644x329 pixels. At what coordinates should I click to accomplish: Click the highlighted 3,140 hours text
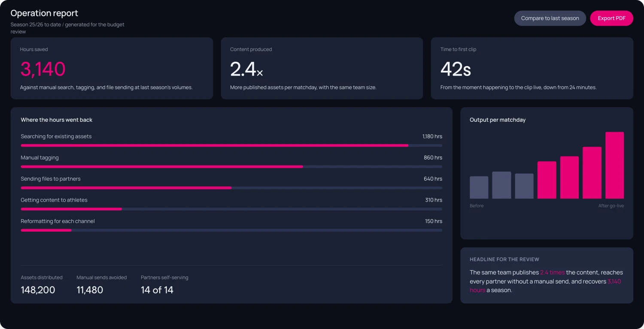[x=545, y=286]
